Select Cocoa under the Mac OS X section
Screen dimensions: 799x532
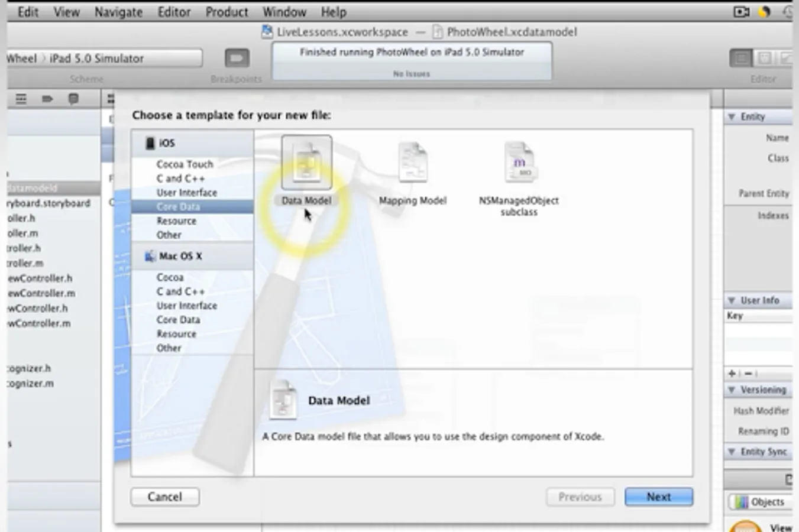pos(170,277)
